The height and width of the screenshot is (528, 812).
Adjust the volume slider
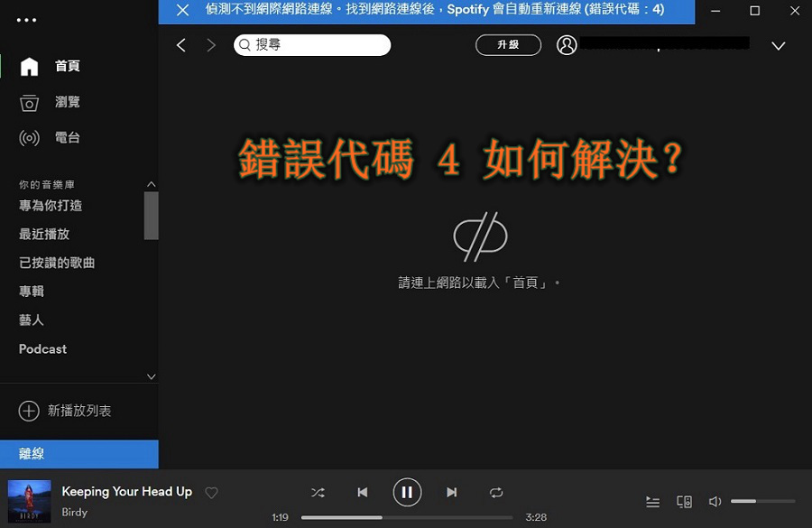point(762,501)
